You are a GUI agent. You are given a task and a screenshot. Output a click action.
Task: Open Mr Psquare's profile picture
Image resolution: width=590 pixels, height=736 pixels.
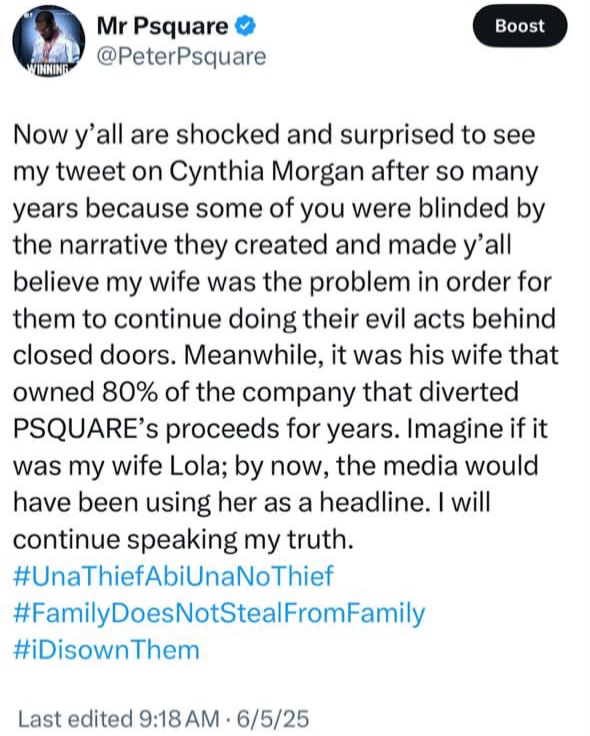click(x=49, y=42)
